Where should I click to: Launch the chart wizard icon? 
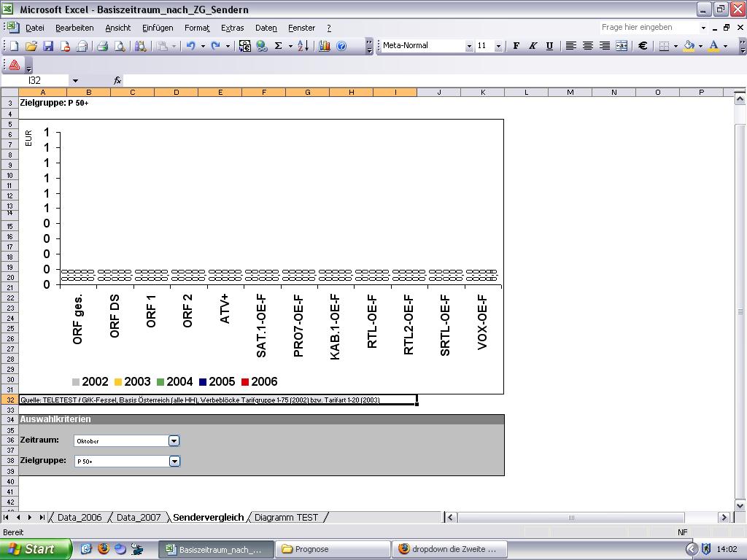coord(325,46)
